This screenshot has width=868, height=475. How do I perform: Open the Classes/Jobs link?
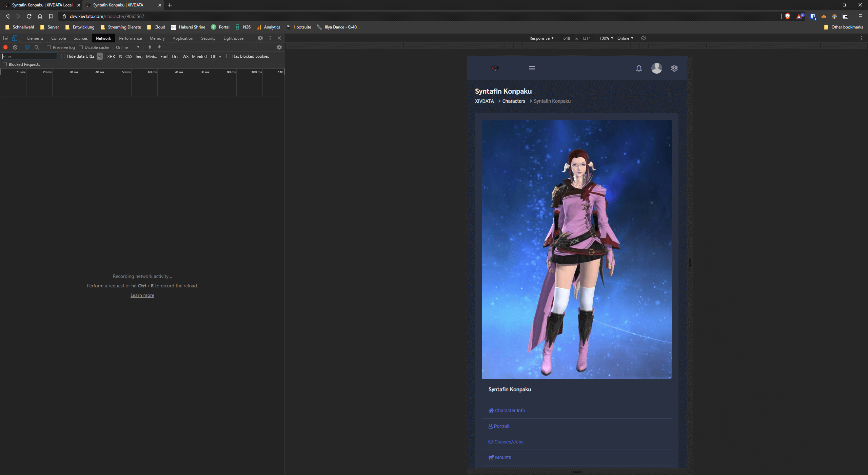pos(509,442)
